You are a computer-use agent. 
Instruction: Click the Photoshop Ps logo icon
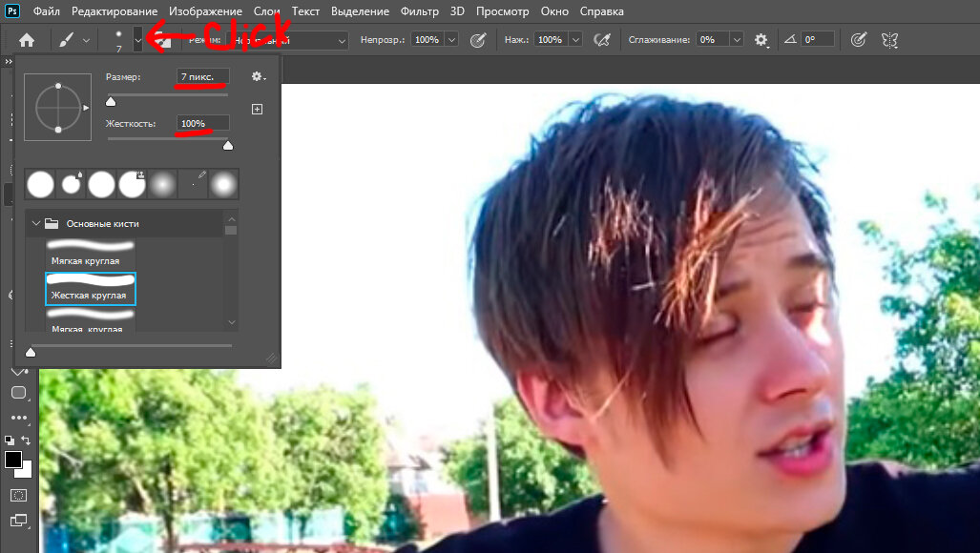[12, 10]
